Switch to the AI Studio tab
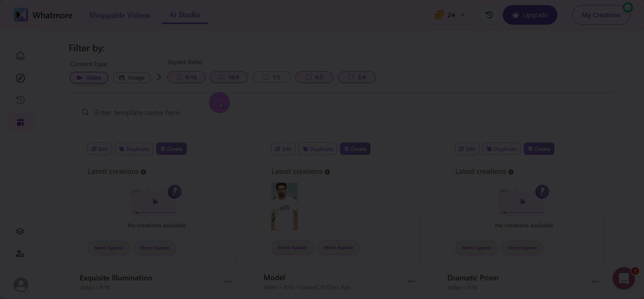The height and width of the screenshot is (299, 644). click(x=185, y=15)
